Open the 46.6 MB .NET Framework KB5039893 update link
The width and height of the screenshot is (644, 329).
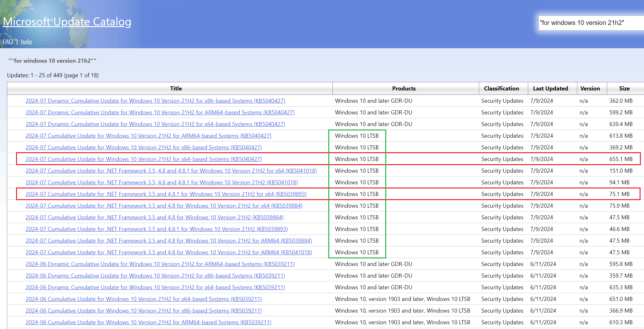[x=157, y=229]
